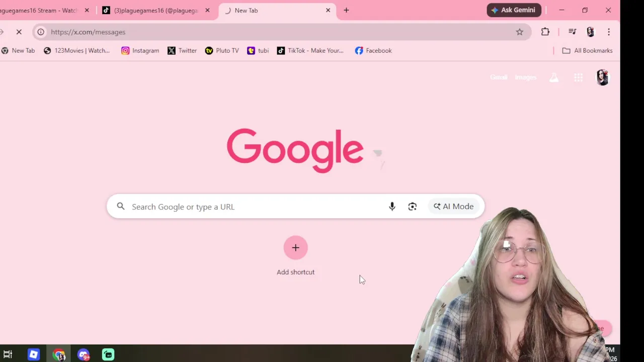Expand All Bookmarks folder

[587, 50]
